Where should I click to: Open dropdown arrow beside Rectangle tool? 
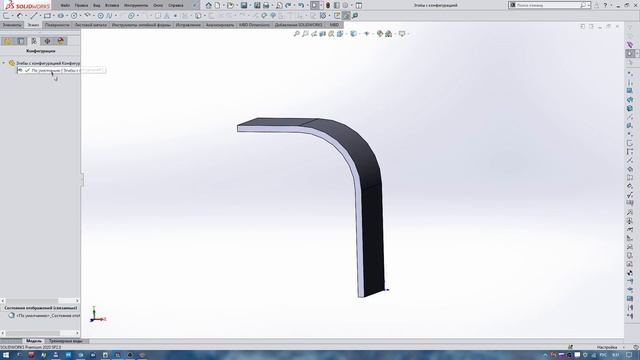coord(53,16)
